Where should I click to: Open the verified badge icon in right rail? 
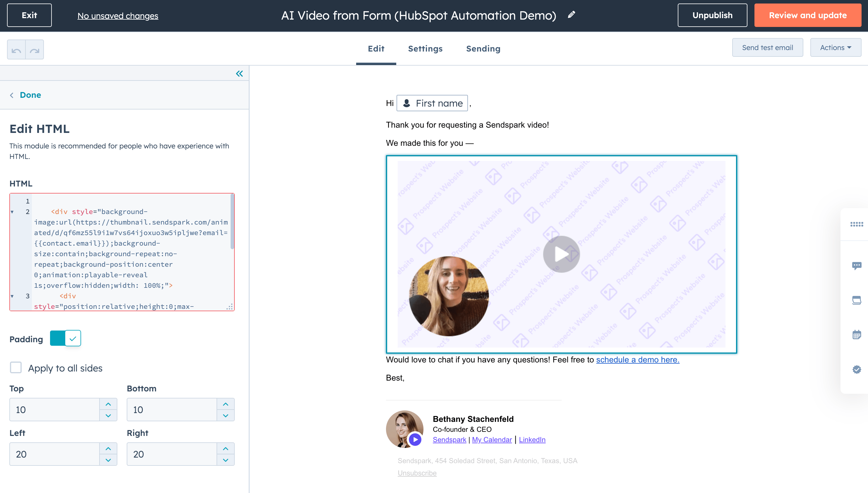tap(857, 369)
